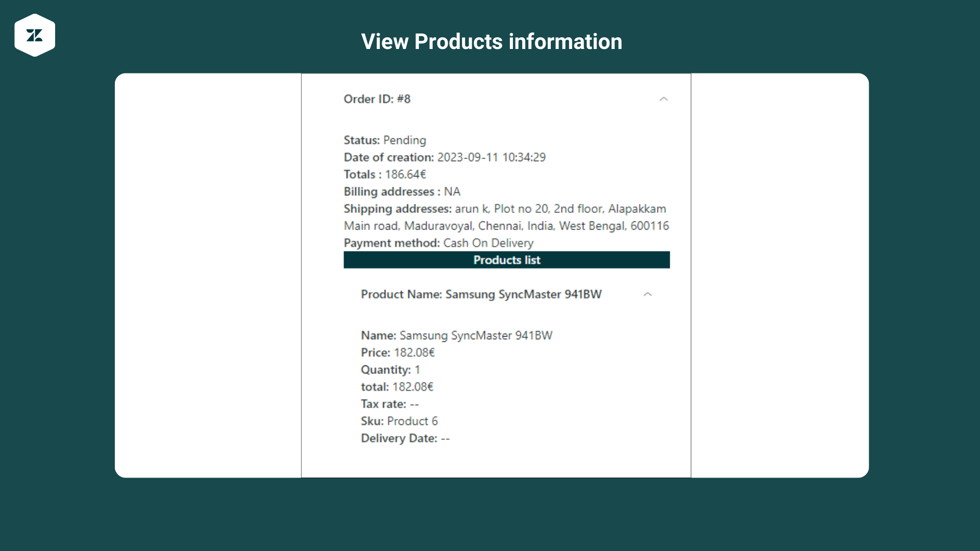This screenshot has height=551, width=980.
Task: Click Payment method: Cash On Delivery line
Action: tap(438, 243)
